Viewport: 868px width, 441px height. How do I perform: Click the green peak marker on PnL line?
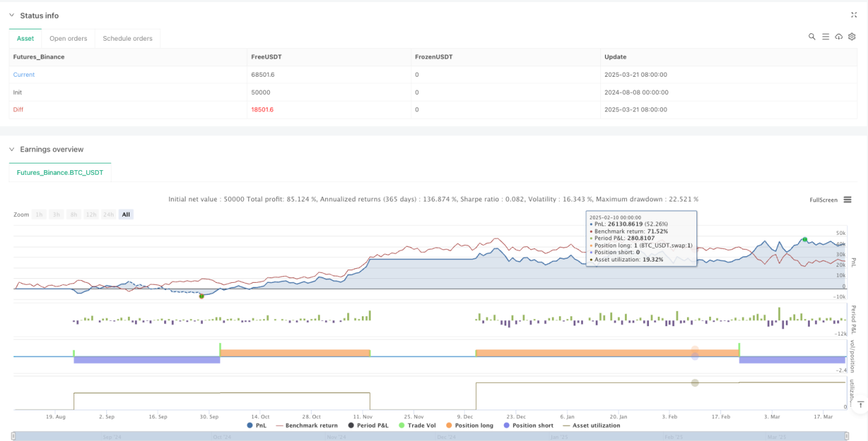[805, 240]
